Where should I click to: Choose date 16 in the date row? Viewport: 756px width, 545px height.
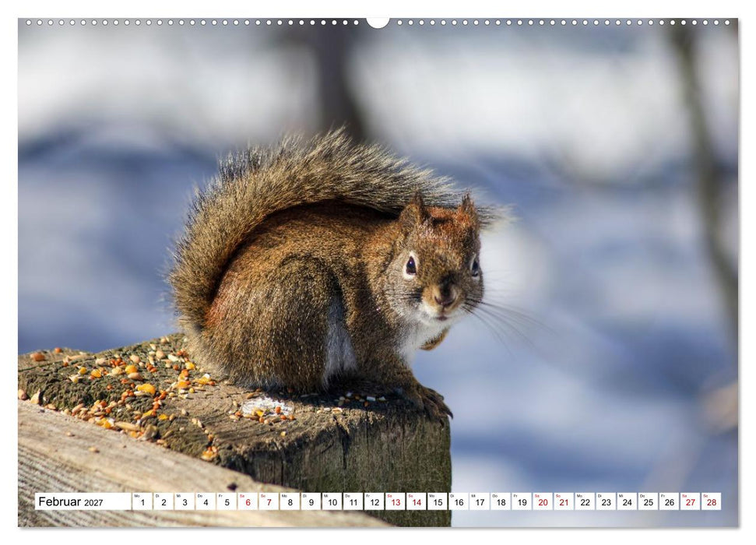point(459,501)
